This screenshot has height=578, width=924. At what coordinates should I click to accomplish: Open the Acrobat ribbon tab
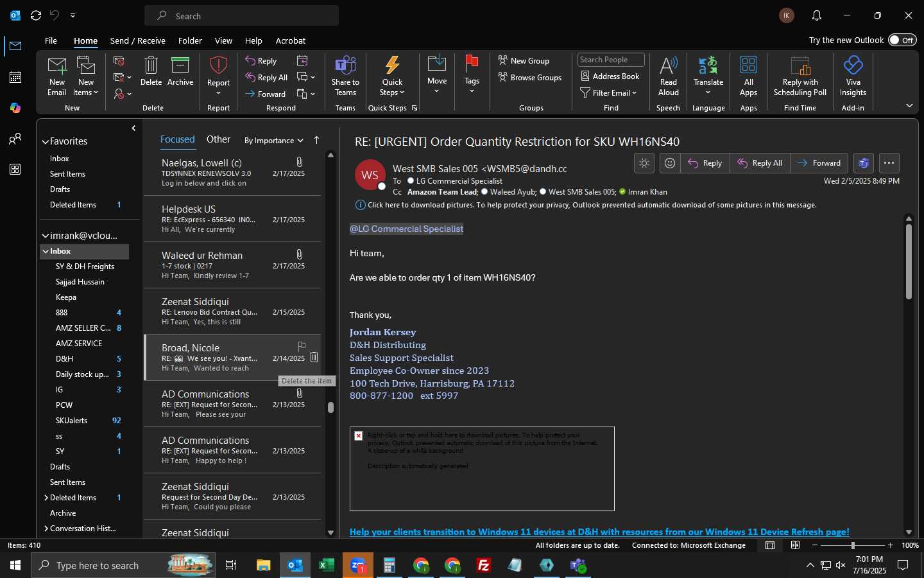coord(290,40)
